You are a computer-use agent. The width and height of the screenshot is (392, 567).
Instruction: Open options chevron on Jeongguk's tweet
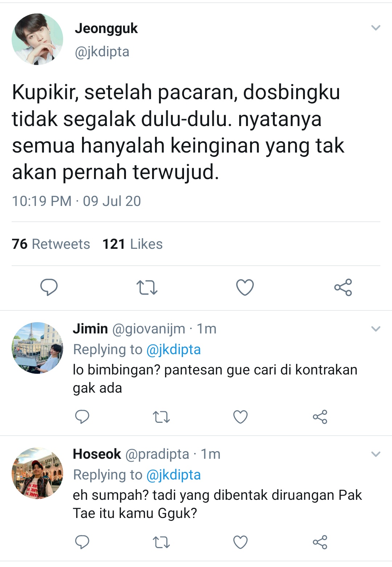point(376,28)
